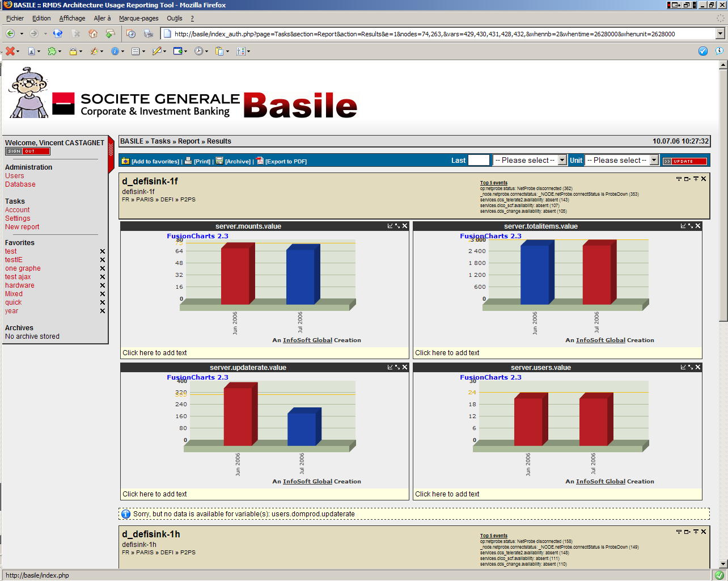Close the server.users.value chart panel
Image resolution: width=728 pixels, height=581 pixels.
(x=698, y=367)
